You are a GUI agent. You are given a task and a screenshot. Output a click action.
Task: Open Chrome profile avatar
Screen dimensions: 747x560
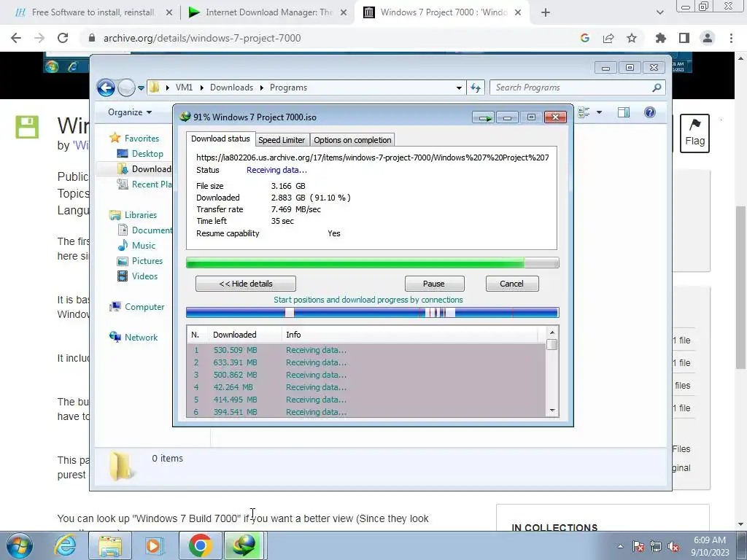(x=708, y=38)
